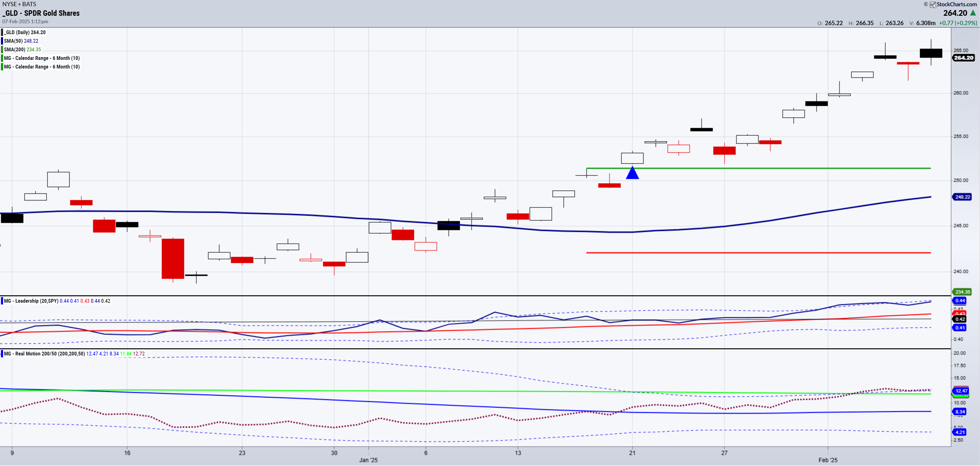Click the 13 date axis label

pyautogui.click(x=518, y=453)
